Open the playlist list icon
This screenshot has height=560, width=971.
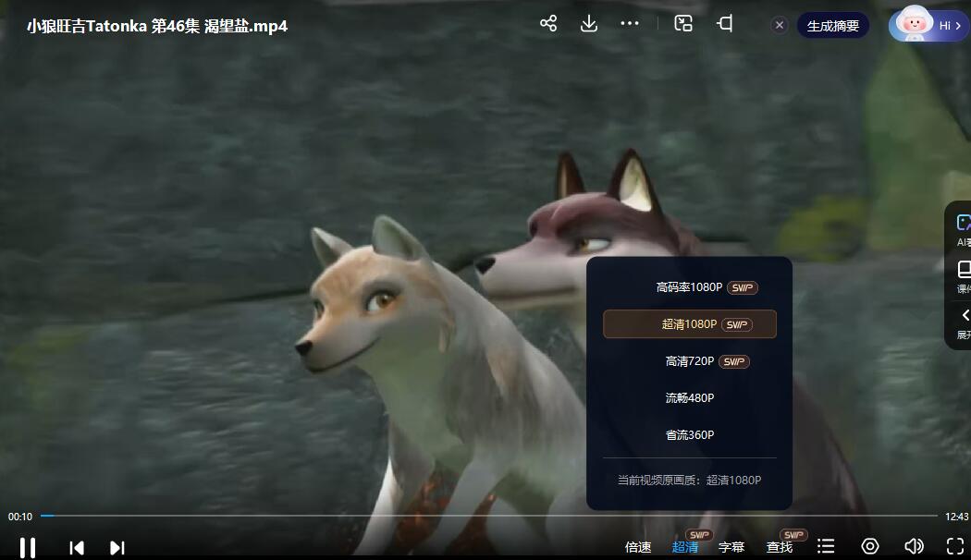click(x=826, y=546)
